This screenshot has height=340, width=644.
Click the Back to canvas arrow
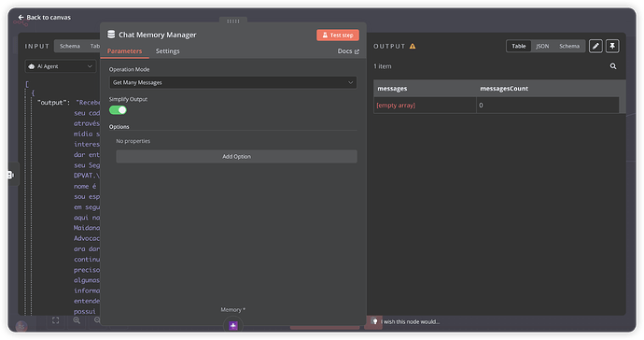click(x=21, y=17)
